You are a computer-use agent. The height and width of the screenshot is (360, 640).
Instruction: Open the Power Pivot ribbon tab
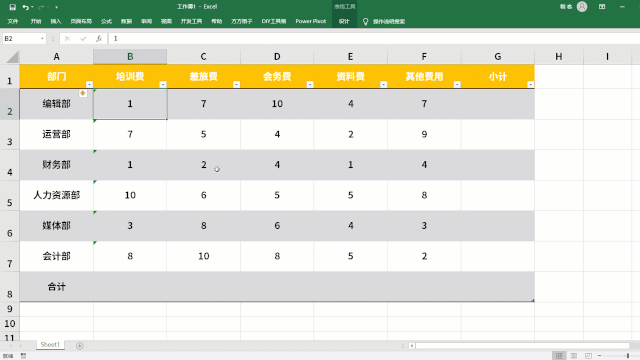311,21
